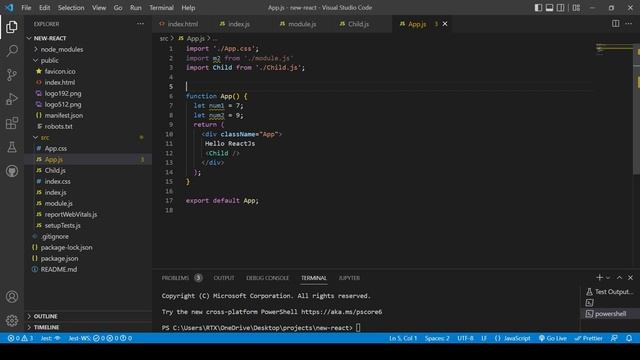640x360 pixels.
Task: Open Source Control view
Action: tap(12, 75)
